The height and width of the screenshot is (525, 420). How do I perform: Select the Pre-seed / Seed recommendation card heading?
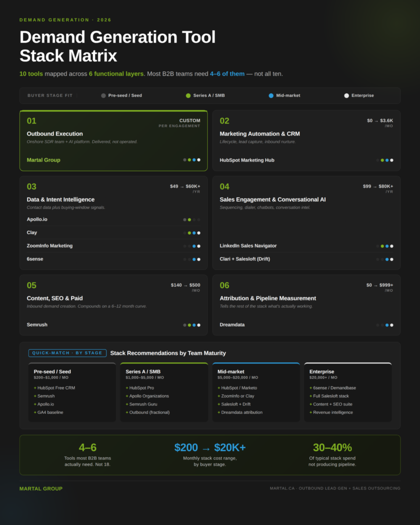coord(52,372)
